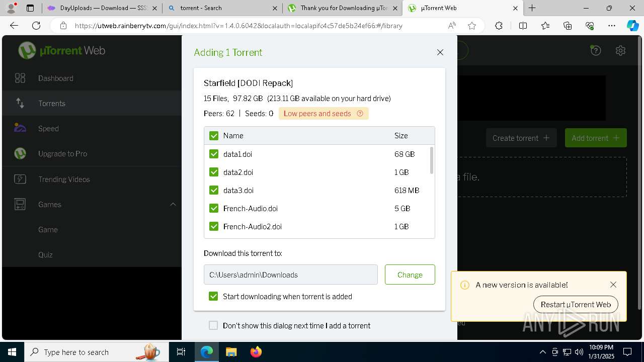Click Restart µTorrent Web button
The image size is (644, 362).
[576, 304]
